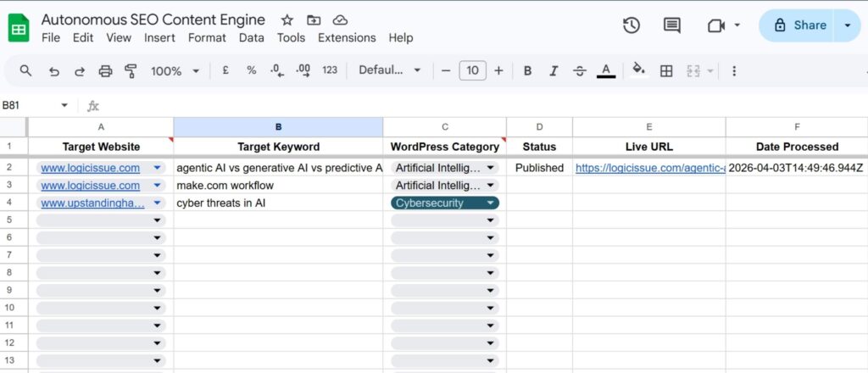Open the search menus magnifier
868x373 pixels.
[25, 71]
